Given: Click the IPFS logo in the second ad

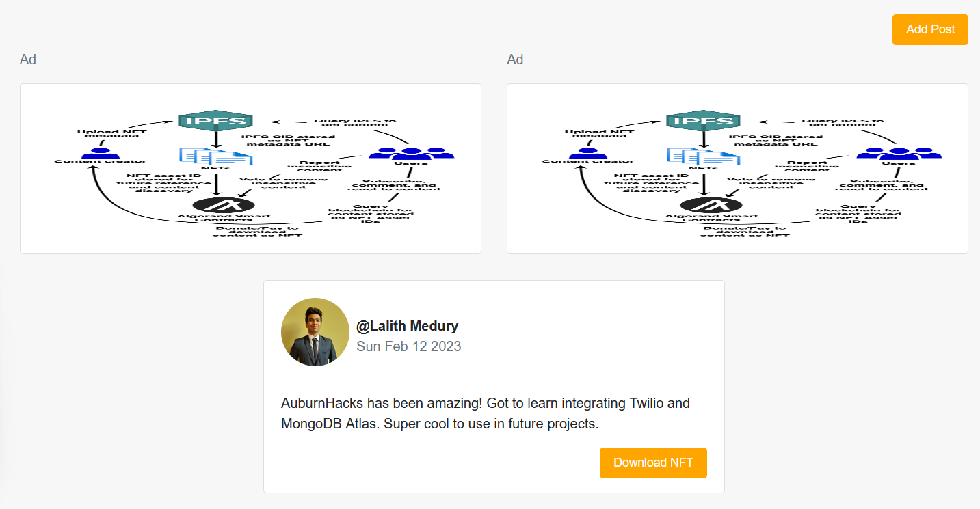Looking at the screenshot, I should [702, 122].
